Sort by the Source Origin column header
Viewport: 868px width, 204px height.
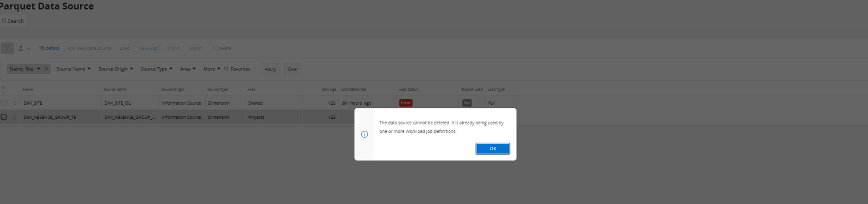[x=173, y=90]
